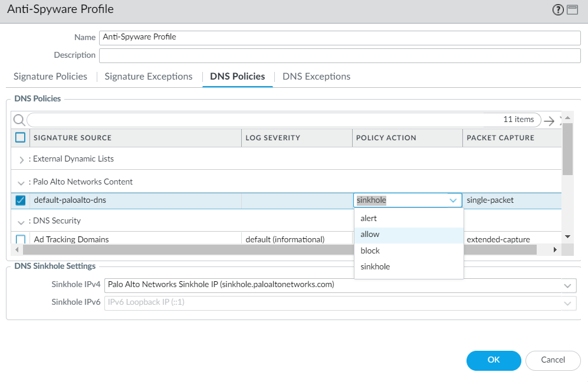Click the horizontal scroll right arrow
588x382 pixels.
coord(555,249)
